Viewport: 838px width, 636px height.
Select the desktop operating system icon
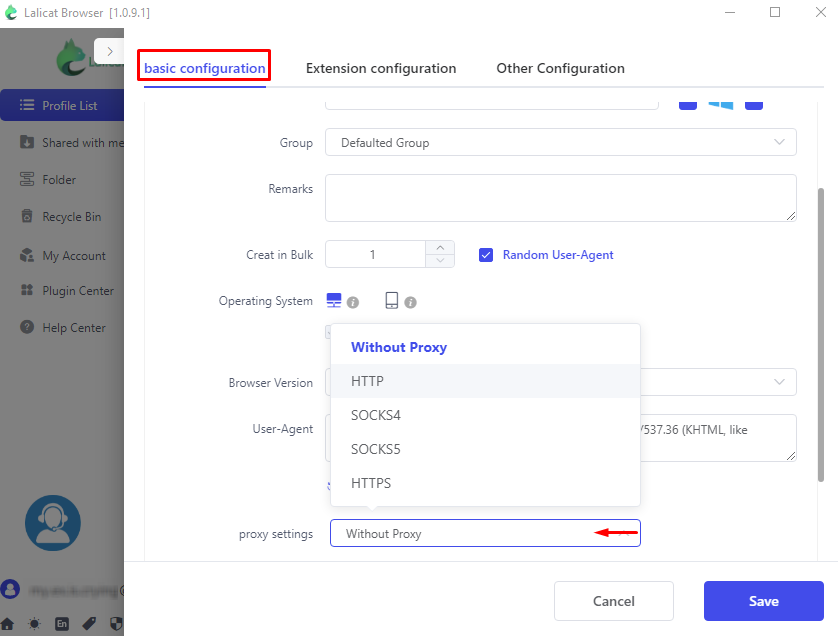tap(334, 300)
